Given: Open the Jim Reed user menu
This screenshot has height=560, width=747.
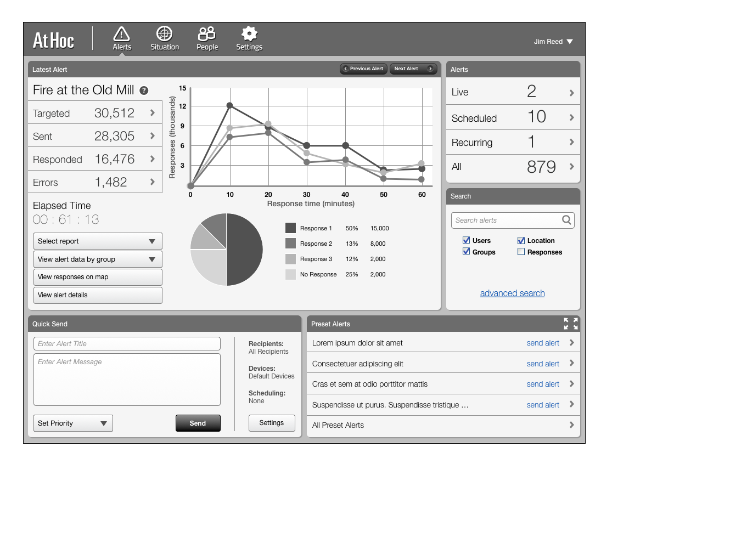Looking at the screenshot, I should point(553,42).
